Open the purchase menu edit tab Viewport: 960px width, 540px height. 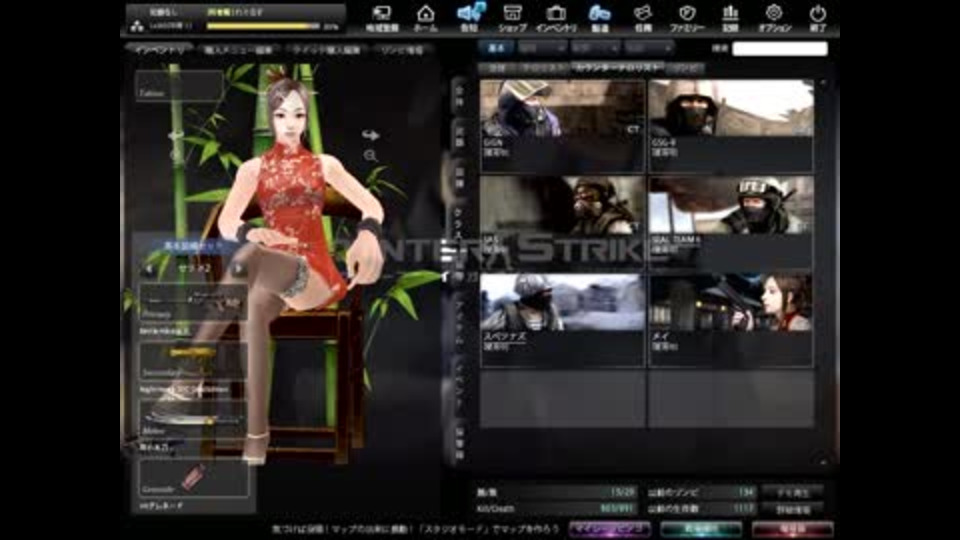(238, 50)
